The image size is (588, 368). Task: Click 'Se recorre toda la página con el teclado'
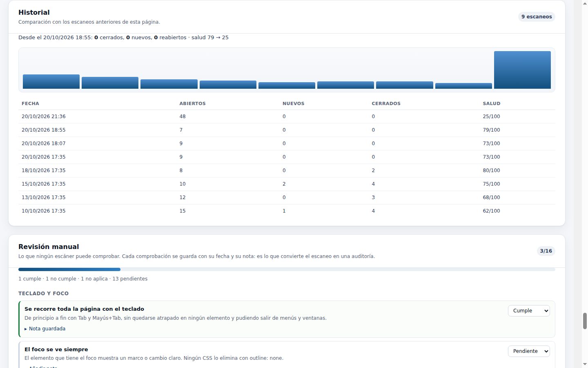point(84,309)
